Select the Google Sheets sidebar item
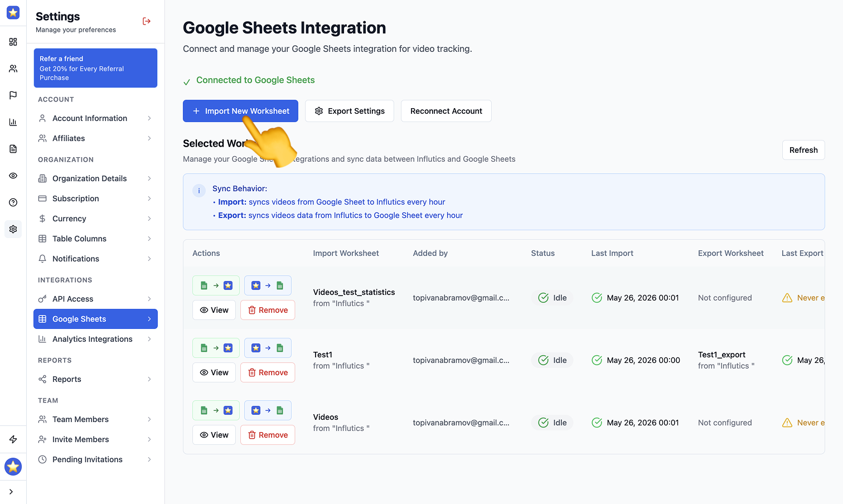843x504 pixels. (95, 319)
